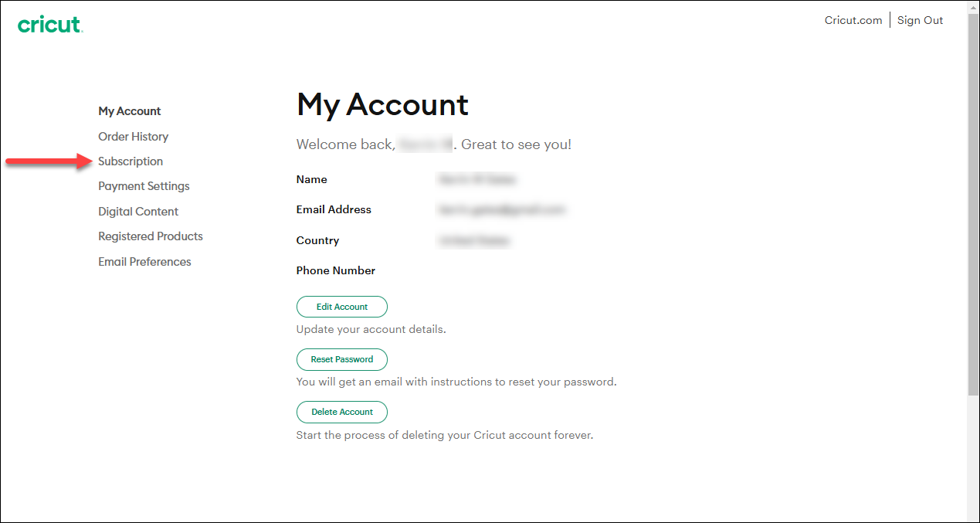View Registered Products
The width and height of the screenshot is (980, 523).
click(150, 236)
